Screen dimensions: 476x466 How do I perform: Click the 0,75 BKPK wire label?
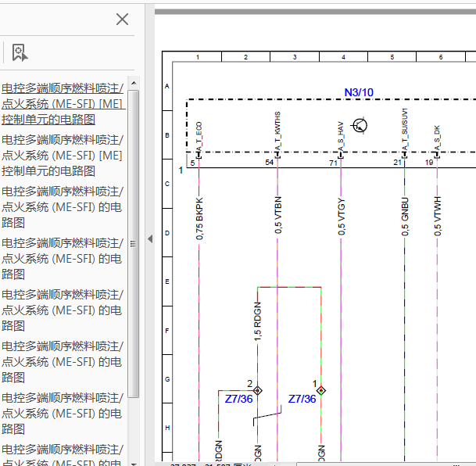click(x=199, y=219)
